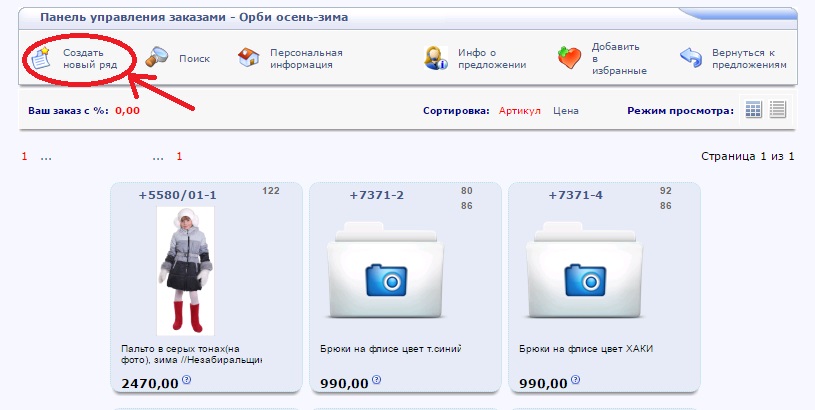The height and width of the screenshot is (410, 815).
Task: Click description 'Брюки на флисе цвет ХАКИ'
Action: point(586,349)
